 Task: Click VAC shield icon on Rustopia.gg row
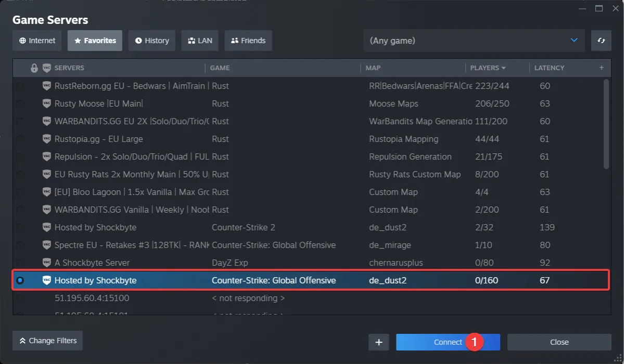point(46,139)
